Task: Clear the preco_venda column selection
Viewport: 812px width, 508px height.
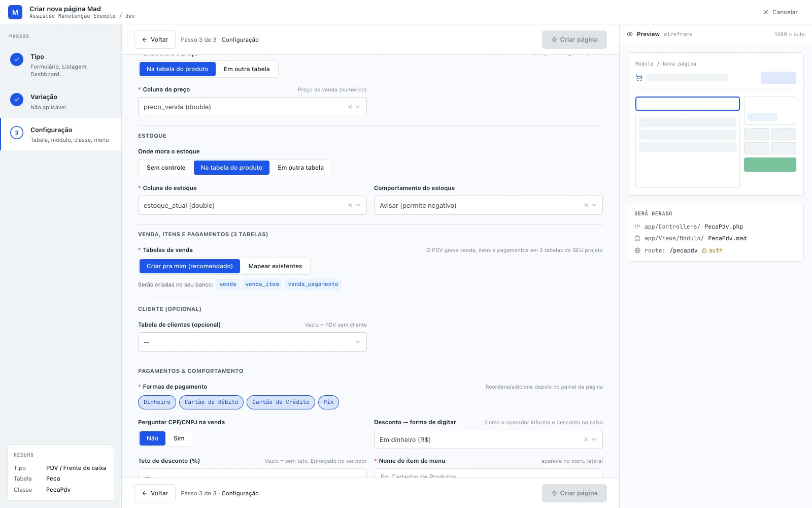Action: point(350,107)
